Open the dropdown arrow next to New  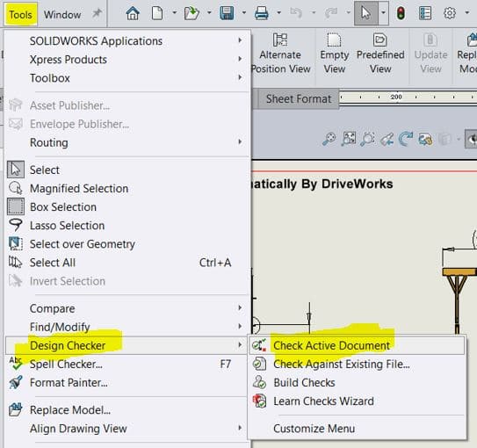(x=174, y=13)
